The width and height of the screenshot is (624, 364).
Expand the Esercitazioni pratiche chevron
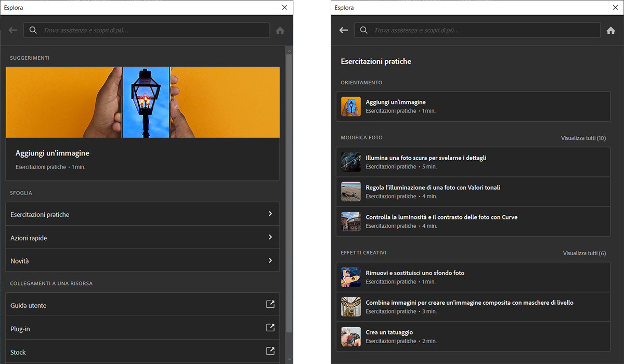(x=270, y=214)
